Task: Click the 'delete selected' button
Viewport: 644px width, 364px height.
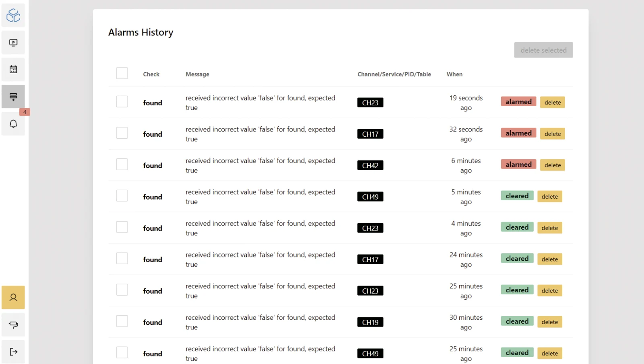Action: (x=543, y=50)
